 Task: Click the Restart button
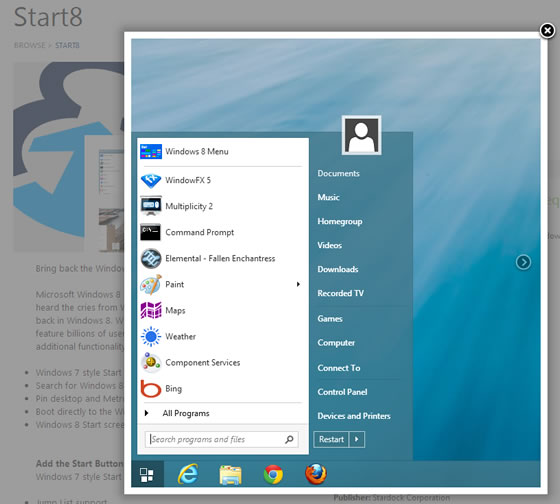331,439
